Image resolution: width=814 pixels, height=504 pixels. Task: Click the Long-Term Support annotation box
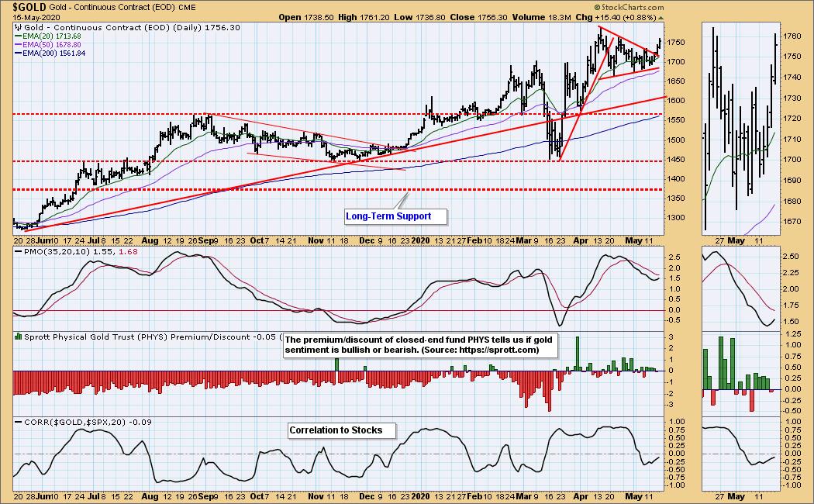pos(396,216)
